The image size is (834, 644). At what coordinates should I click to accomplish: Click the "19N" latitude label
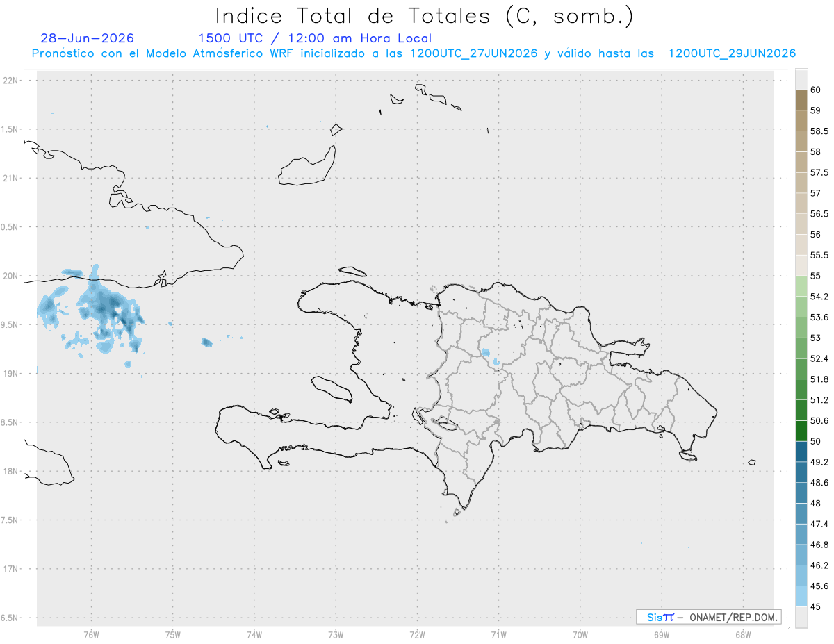(12, 374)
